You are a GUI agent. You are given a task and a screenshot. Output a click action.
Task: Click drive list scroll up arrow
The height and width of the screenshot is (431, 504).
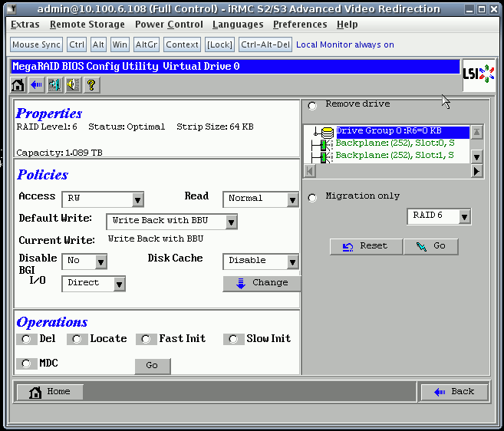476,132
